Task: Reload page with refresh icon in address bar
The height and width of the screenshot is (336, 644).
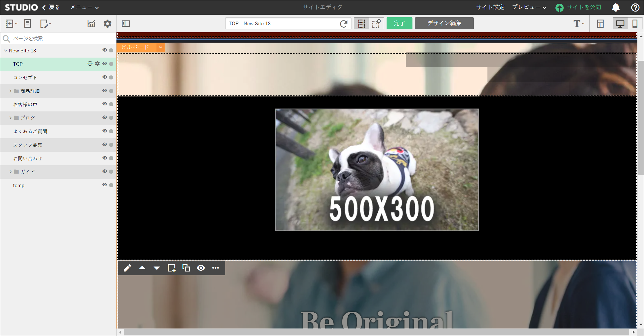Action: pos(343,24)
